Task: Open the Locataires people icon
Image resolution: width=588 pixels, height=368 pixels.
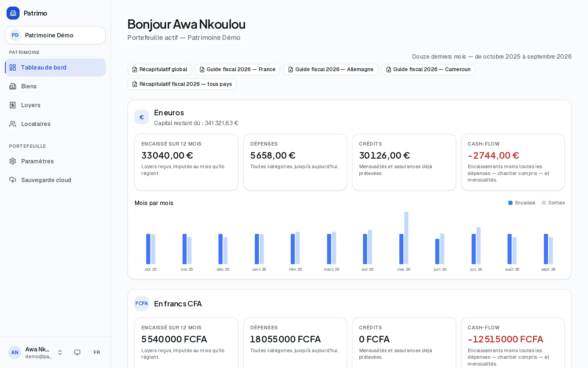Action: pos(13,124)
